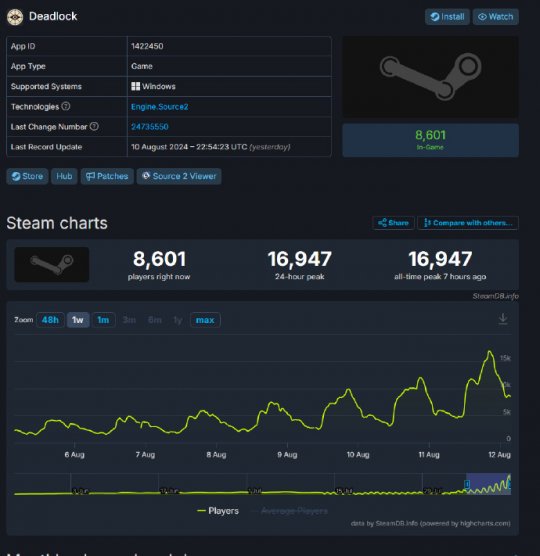Open the Engine.Source2 technology link
Screen dimensions: 540x556
[x=160, y=107]
